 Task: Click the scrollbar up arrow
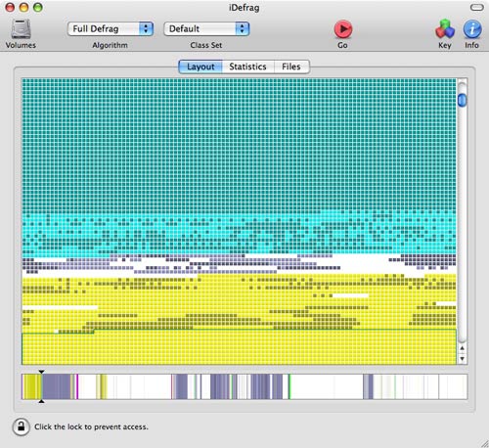coord(462,348)
